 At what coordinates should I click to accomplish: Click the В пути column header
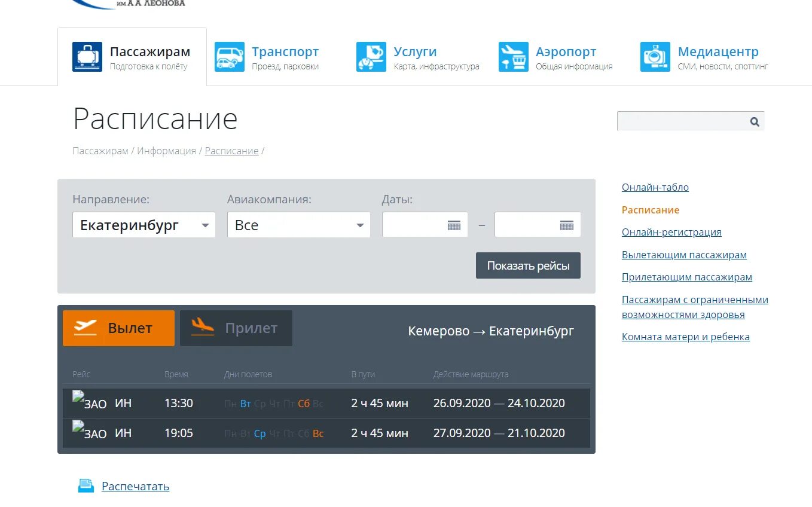(363, 374)
